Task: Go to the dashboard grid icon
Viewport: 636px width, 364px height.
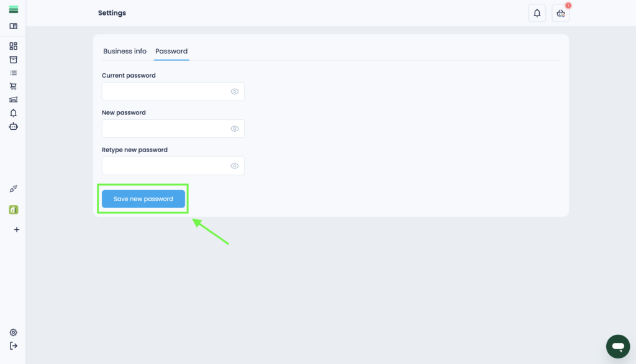Action: (x=13, y=46)
